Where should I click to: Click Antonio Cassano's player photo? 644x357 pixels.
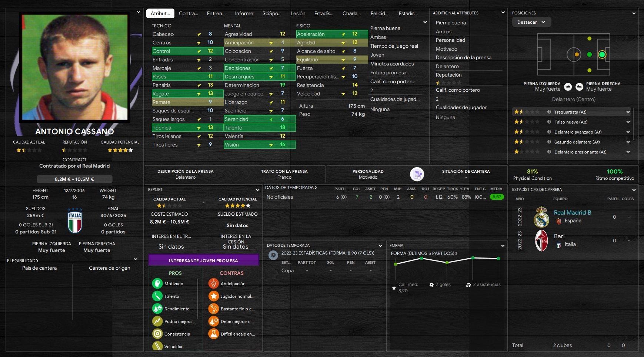click(x=75, y=67)
